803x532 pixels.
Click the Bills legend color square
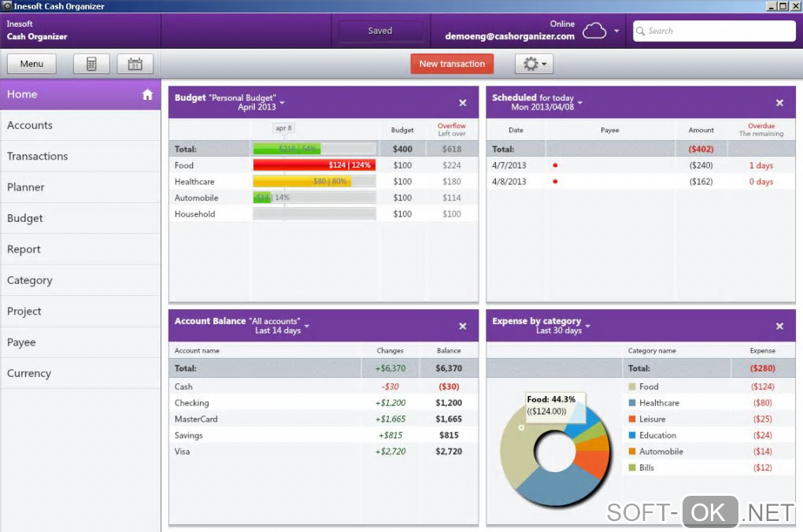[x=632, y=467]
